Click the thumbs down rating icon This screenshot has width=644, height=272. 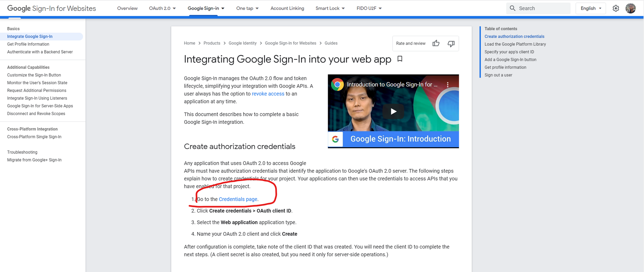click(x=451, y=44)
